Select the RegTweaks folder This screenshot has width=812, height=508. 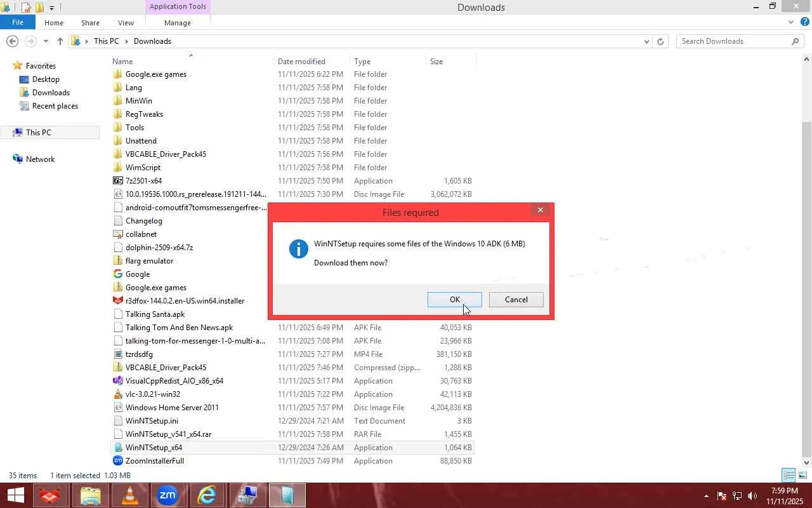point(144,114)
